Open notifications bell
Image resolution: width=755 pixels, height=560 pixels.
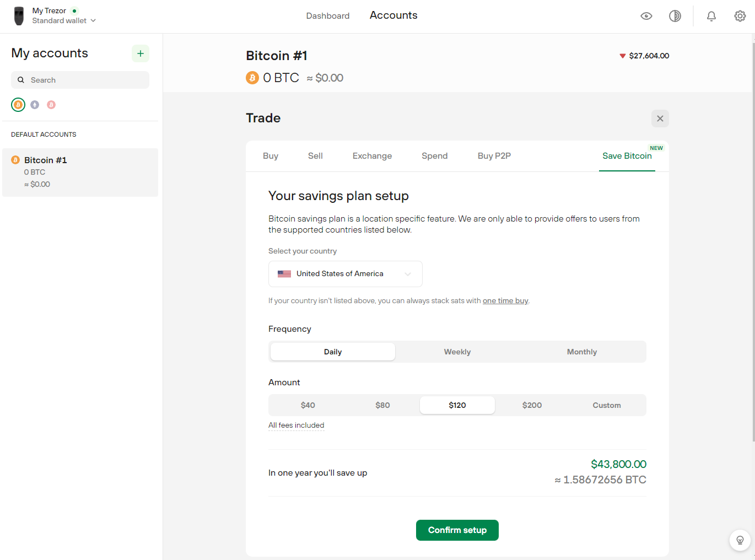coord(711,16)
